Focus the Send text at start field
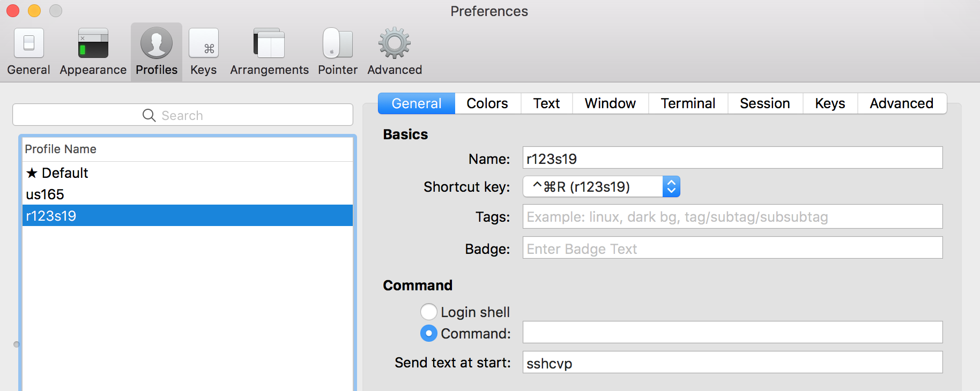 click(x=733, y=362)
